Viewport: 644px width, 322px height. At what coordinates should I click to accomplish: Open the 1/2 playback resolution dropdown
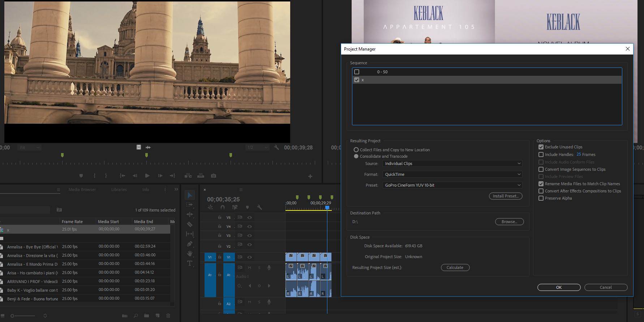[257, 148]
